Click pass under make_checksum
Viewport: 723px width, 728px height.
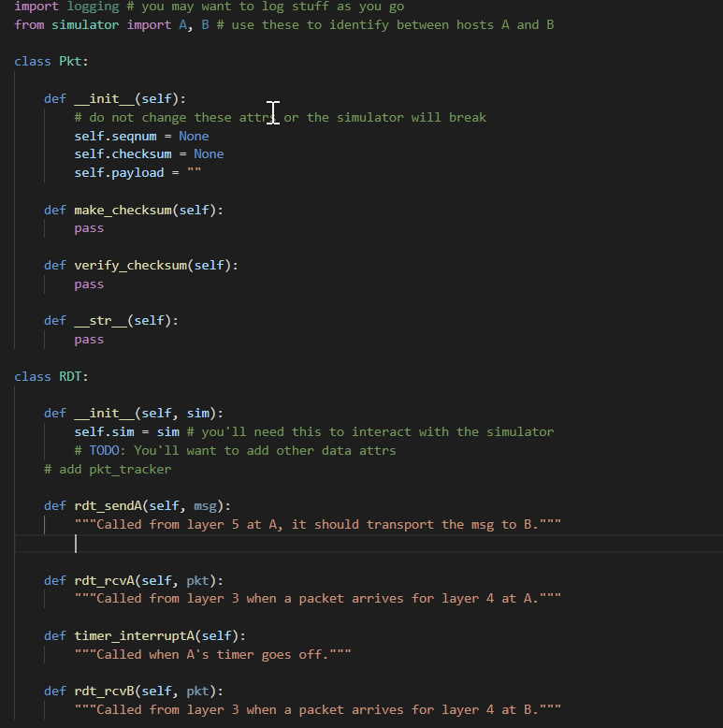(89, 228)
